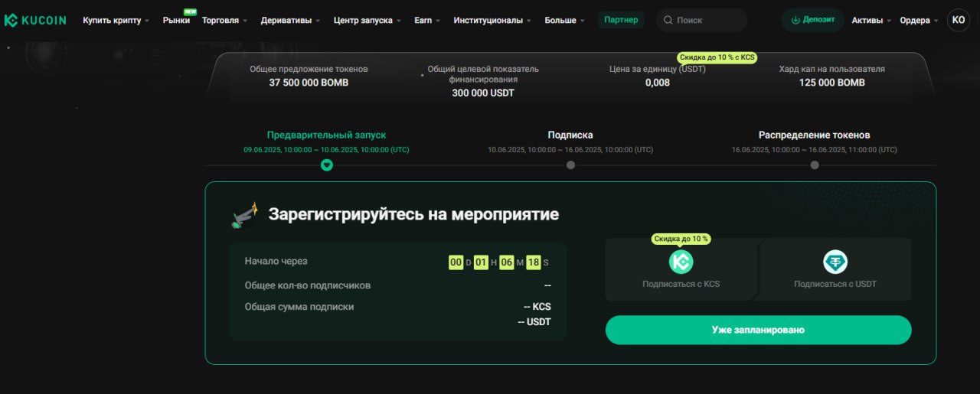The width and height of the screenshot is (980, 394).
Task: Click the Зарегистрируйтесь на мероприятие heading
Action: click(x=413, y=214)
